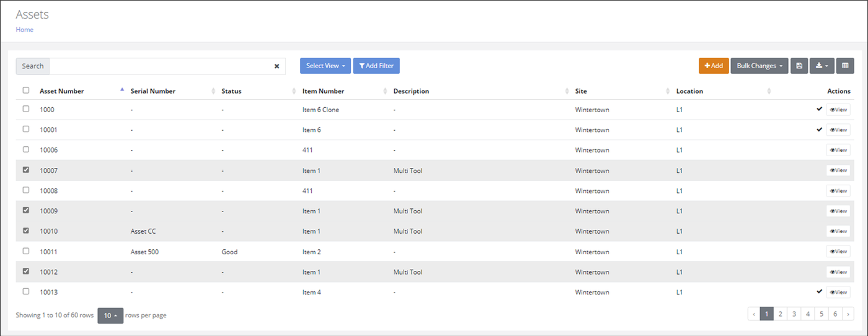The width and height of the screenshot is (868, 336).
Task: Click the orange Add button
Action: point(714,66)
